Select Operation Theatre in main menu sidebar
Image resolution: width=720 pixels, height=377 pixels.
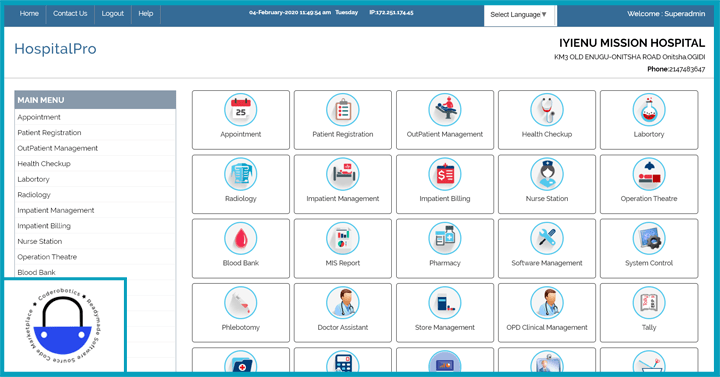click(x=95, y=257)
